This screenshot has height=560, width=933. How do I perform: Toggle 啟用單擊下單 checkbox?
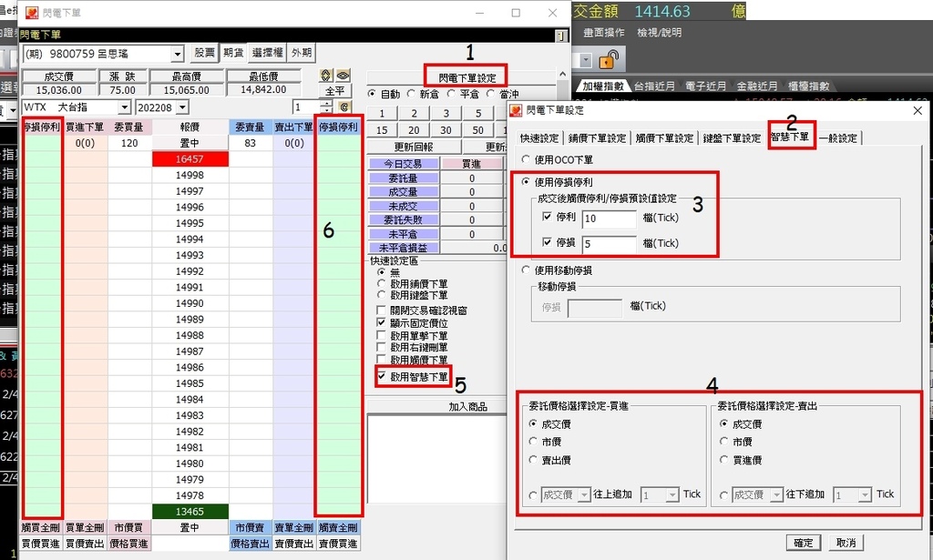[382, 335]
